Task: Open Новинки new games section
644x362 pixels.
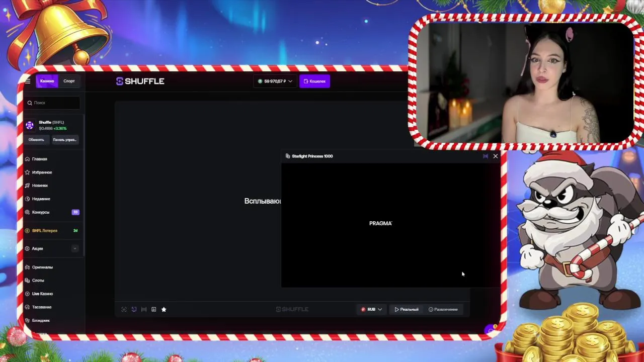Action: coord(40,186)
